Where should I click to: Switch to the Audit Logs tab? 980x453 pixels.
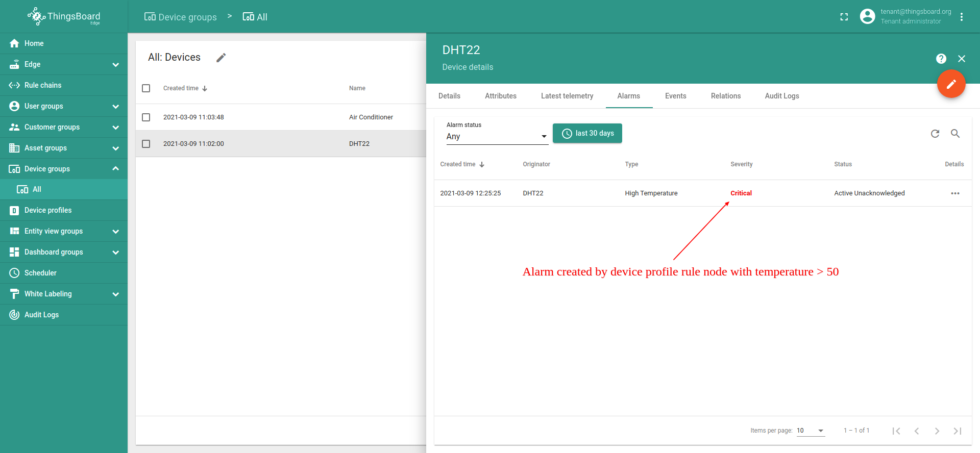click(x=782, y=96)
